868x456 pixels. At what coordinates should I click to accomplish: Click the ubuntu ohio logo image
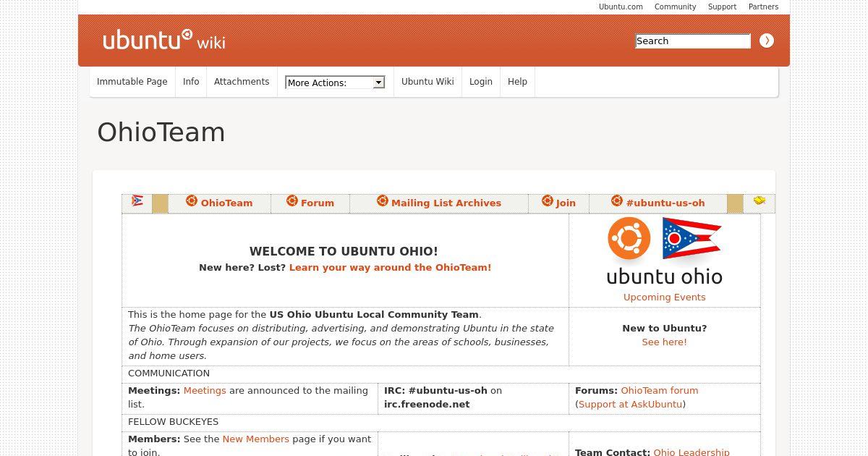pyautogui.click(x=665, y=251)
